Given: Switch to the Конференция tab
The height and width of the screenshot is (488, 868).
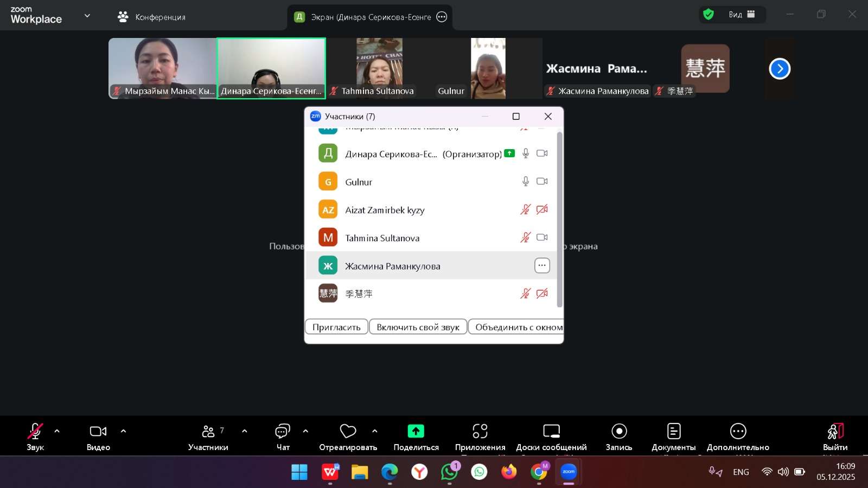Looking at the screenshot, I should point(152,17).
